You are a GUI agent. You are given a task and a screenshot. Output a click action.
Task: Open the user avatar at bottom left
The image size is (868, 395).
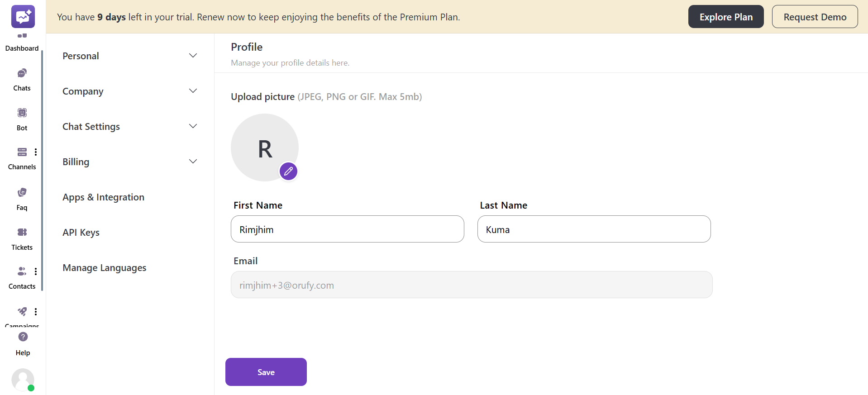point(23,380)
